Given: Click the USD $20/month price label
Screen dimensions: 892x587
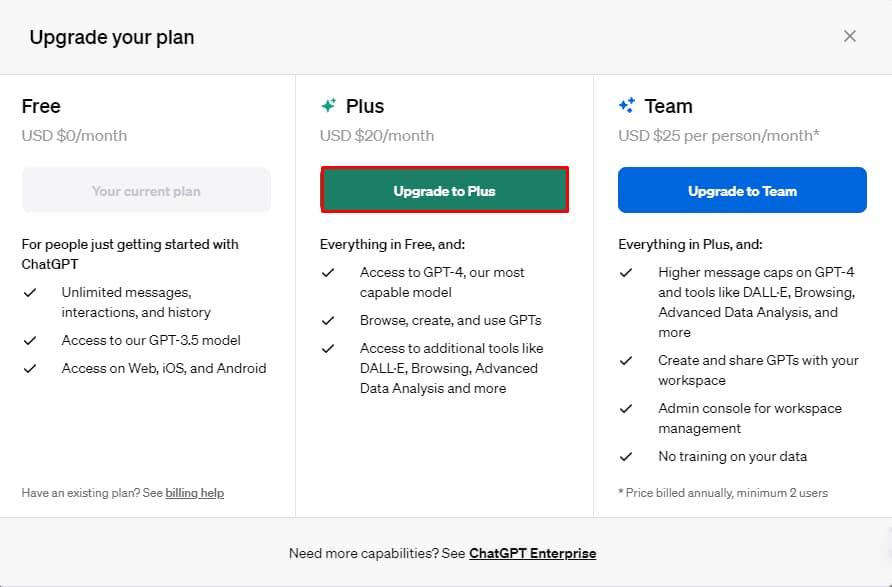Looking at the screenshot, I should [x=377, y=135].
